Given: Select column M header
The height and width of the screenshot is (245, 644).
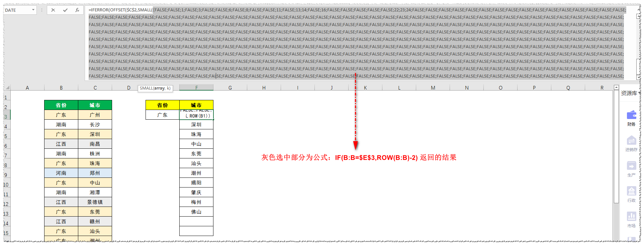Looking at the screenshot, I should coord(433,88).
